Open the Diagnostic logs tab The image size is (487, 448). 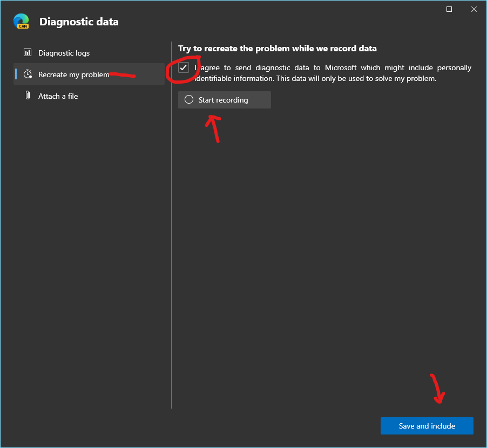point(89,53)
